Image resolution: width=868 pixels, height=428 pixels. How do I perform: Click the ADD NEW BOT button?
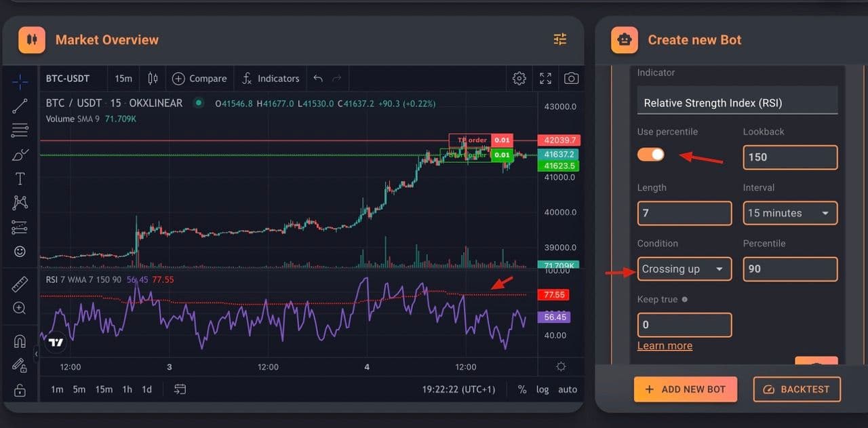coord(686,389)
